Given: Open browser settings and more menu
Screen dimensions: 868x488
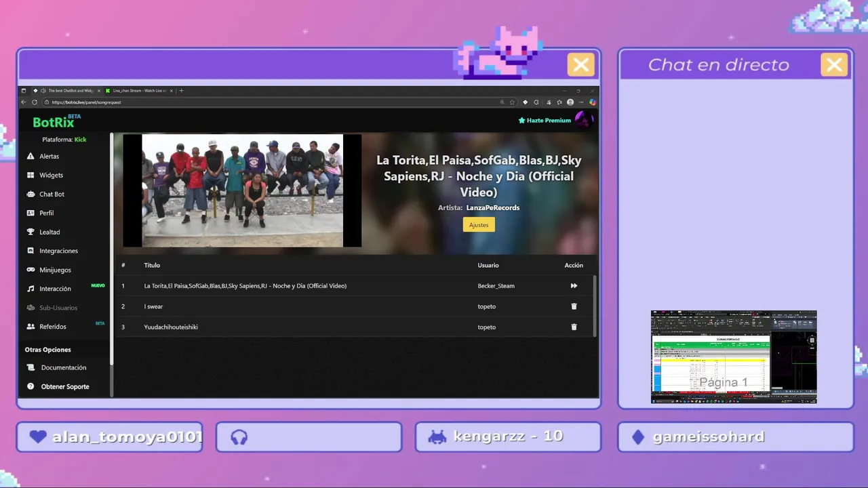Looking at the screenshot, I should click(582, 102).
